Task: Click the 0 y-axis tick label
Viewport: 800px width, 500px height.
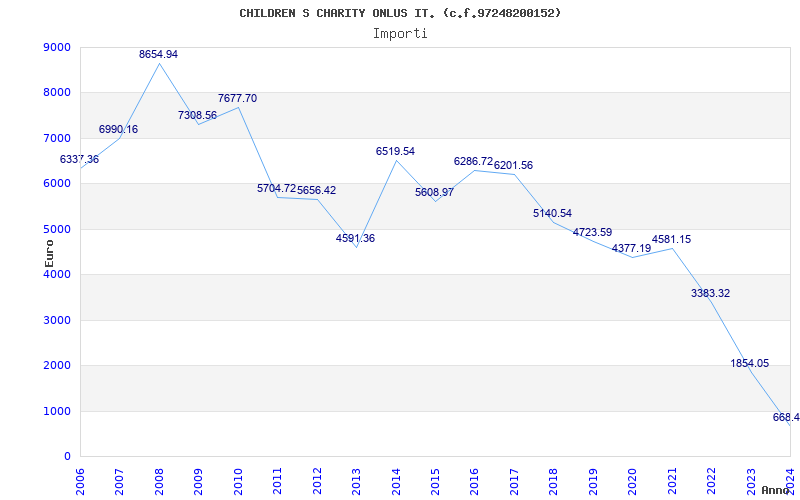Action: [67, 457]
